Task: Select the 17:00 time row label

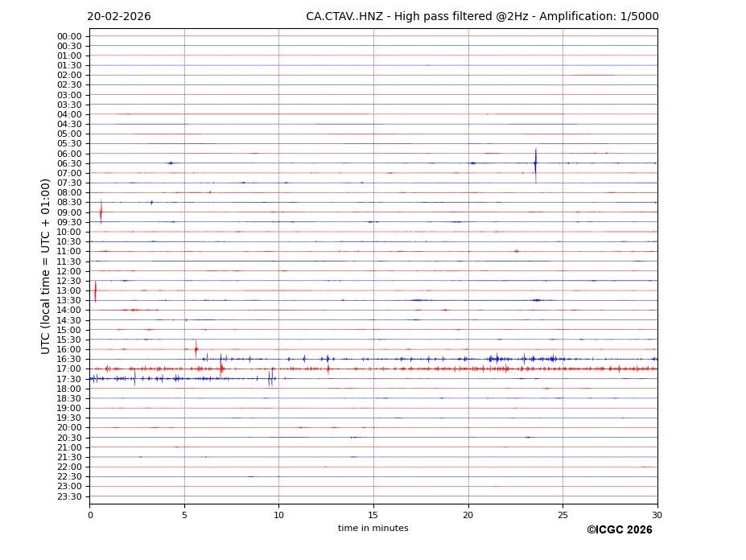Action: point(69,369)
